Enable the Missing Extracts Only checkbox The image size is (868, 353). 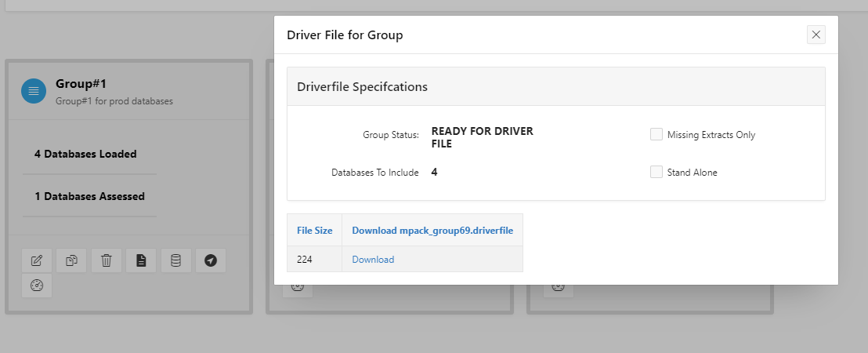pyautogui.click(x=656, y=134)
